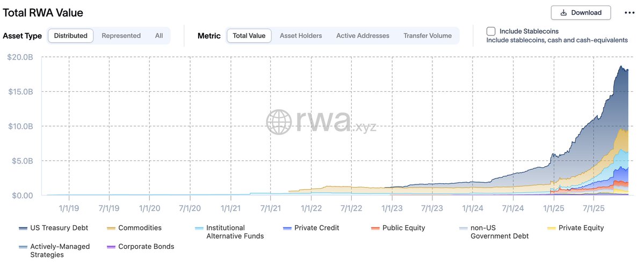
Task: Click non-US Government Debt legend icon
Action: [x=463, y=228]
